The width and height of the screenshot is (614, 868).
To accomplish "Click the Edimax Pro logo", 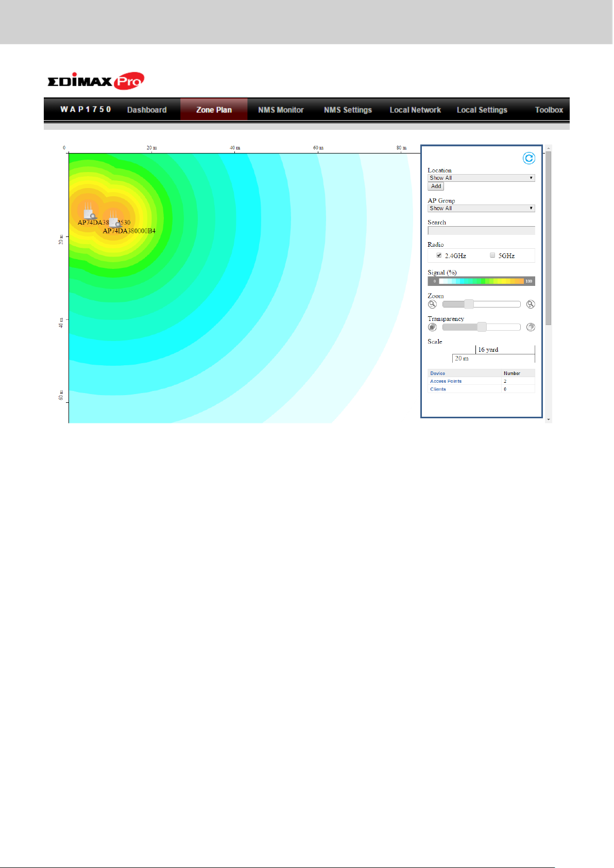I will click(x=96, y=81).
